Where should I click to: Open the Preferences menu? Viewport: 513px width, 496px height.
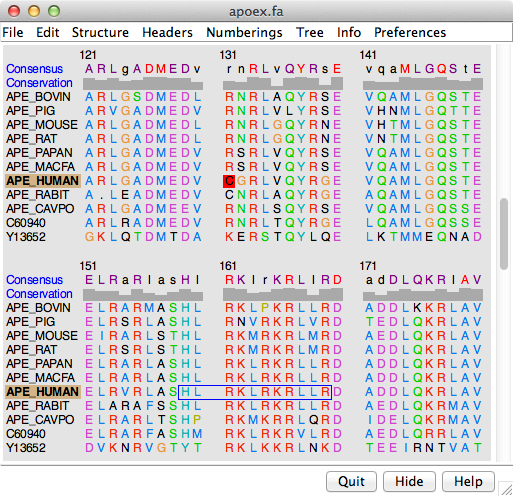pyautogui.click(x=410, y=32)
